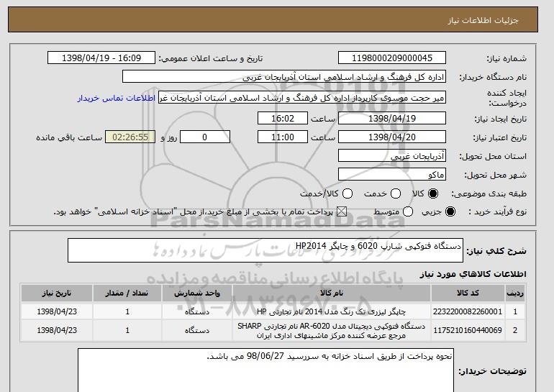Click the validity time field 11:00

[283, 137]
